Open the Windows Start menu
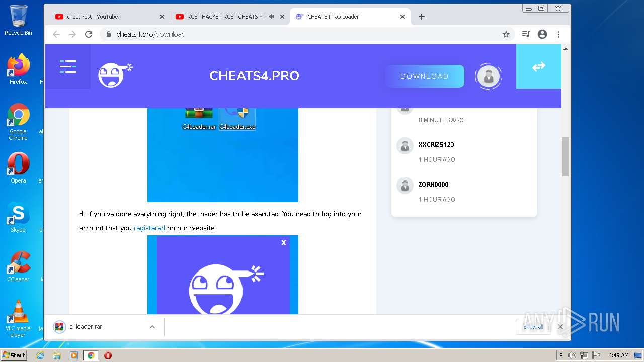644x362 pixels. [x=14, y=355]
